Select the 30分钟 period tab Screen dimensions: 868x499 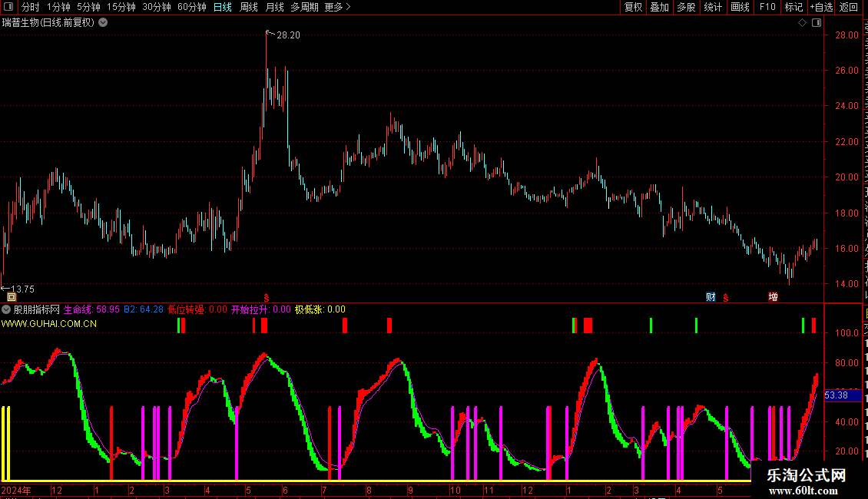156,7
